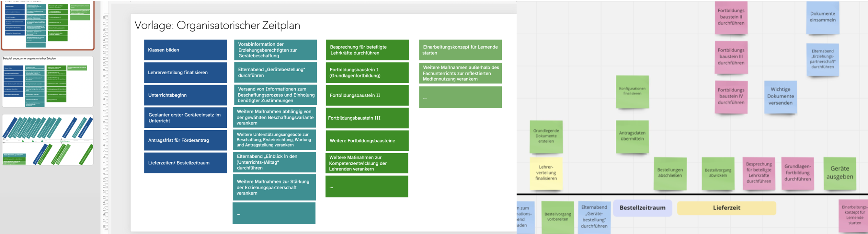
Task: Select the first slide thumbnail in panel
Action: [x=47, y=25]
